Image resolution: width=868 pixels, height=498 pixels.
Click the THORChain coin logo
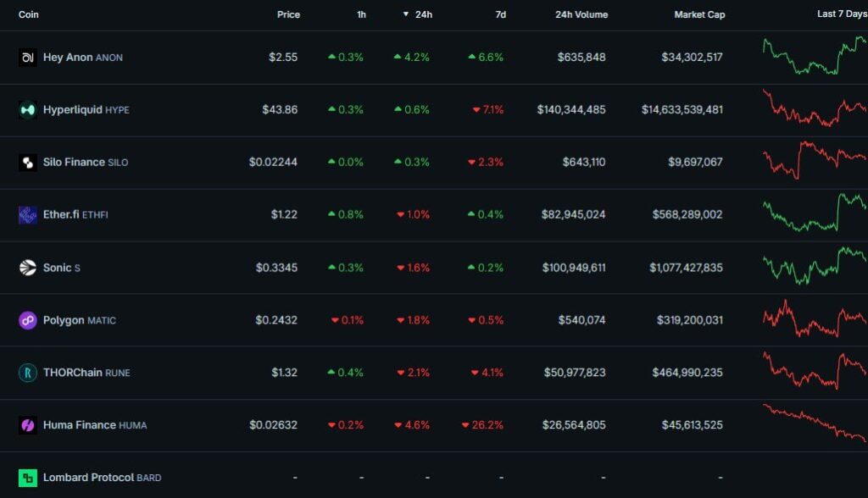click(x=26, y=373)
